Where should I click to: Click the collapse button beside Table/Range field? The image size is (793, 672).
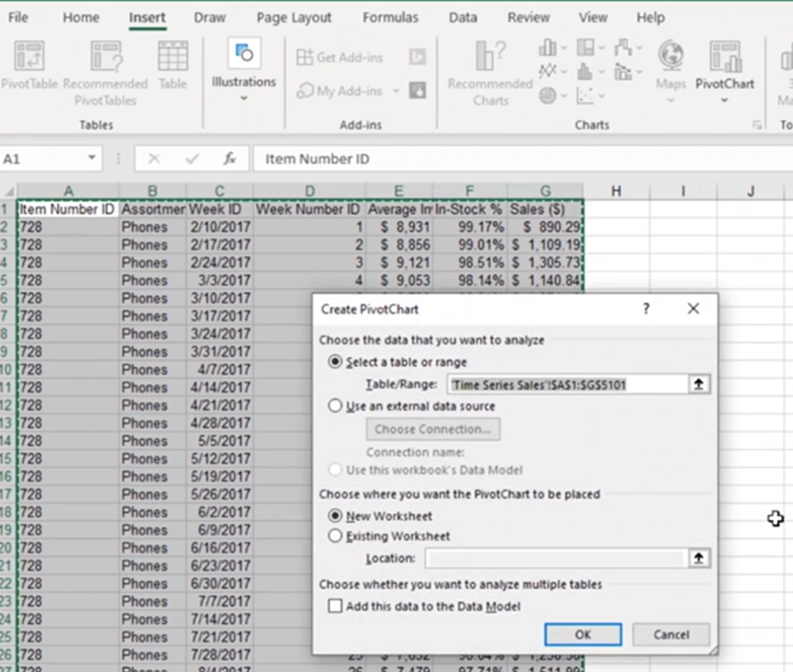pos(698,384)
